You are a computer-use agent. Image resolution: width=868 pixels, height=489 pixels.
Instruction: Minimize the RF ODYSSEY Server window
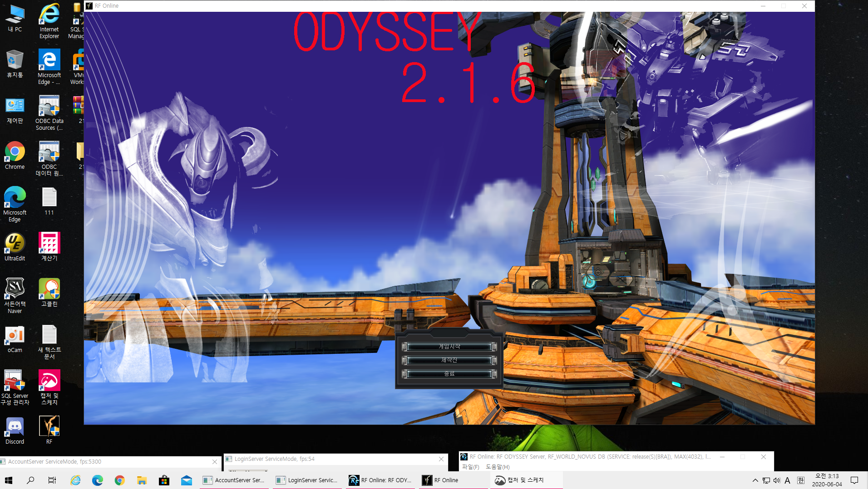pyautogui.click(x=722, y=457)
